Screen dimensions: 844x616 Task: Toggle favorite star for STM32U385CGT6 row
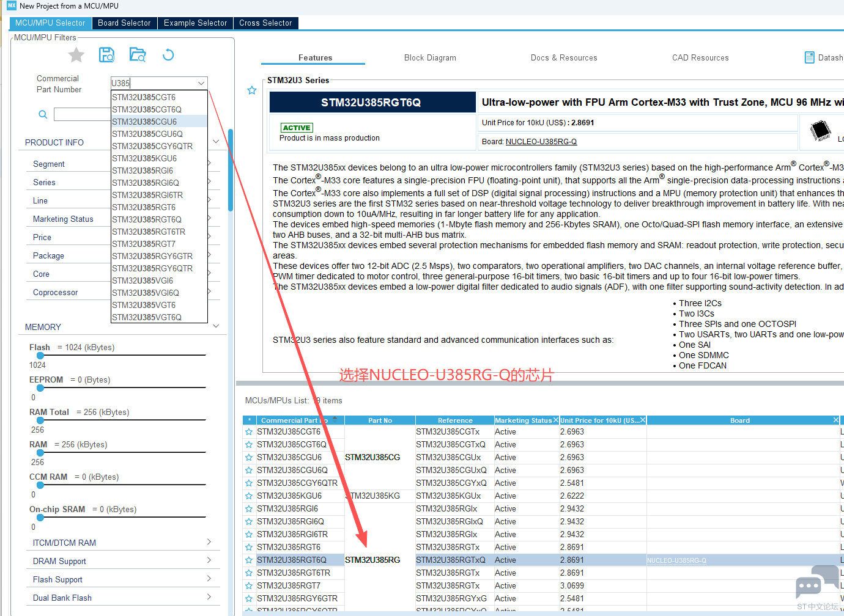pos(249,432)
